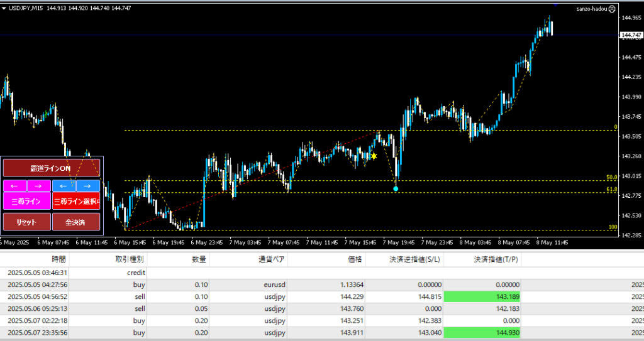The image size is (644, 341).
Task: Click the blue left arrow button
Action: click(64, 186)
